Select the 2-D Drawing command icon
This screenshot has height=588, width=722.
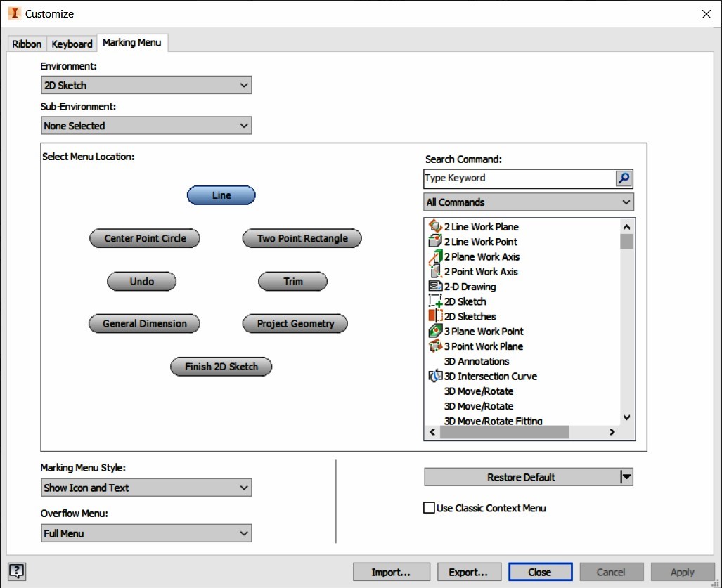point(434,286)
